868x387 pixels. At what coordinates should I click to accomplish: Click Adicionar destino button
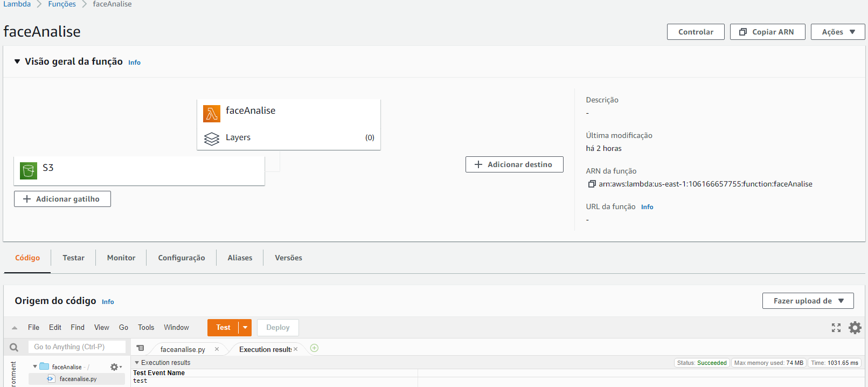click(514, 164)
